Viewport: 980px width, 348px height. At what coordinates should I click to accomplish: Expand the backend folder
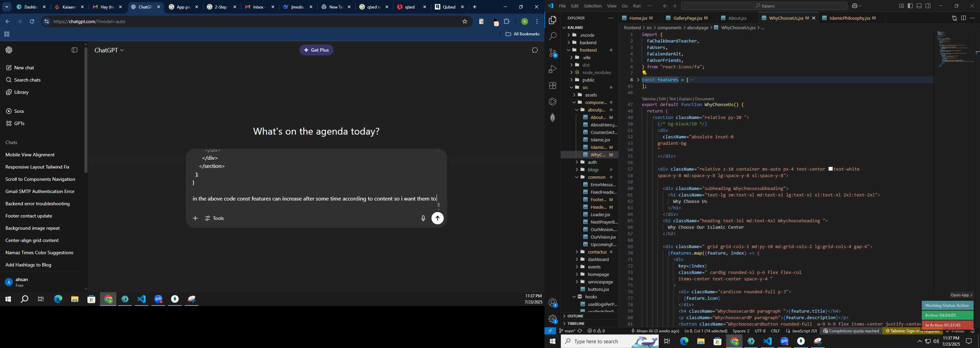(590, 42)
